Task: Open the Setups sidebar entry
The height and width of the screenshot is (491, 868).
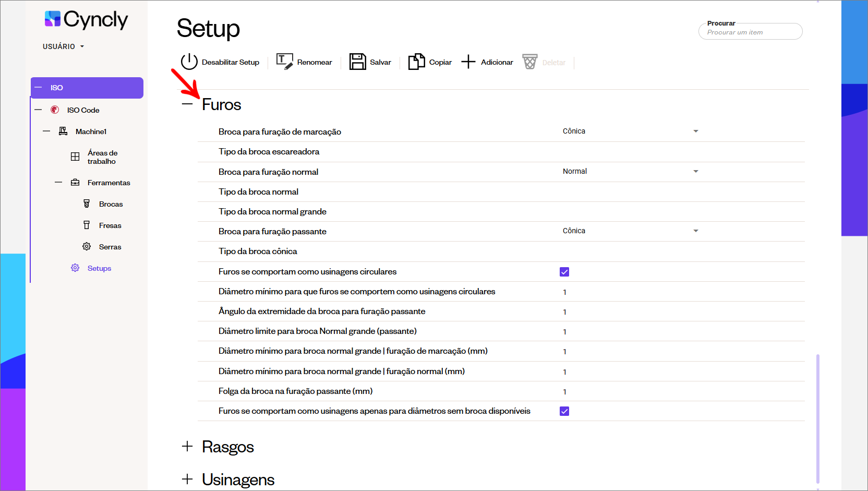Action: [99, 268]
